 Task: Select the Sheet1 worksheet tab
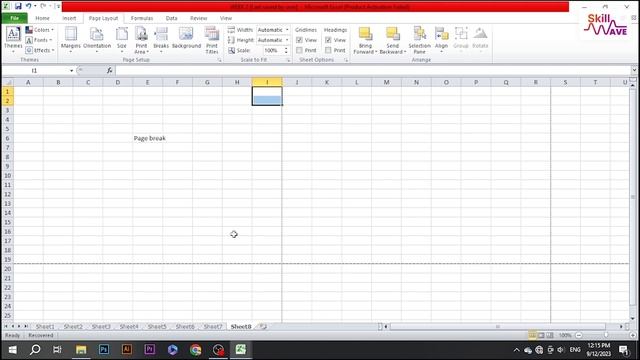(45, 327)
